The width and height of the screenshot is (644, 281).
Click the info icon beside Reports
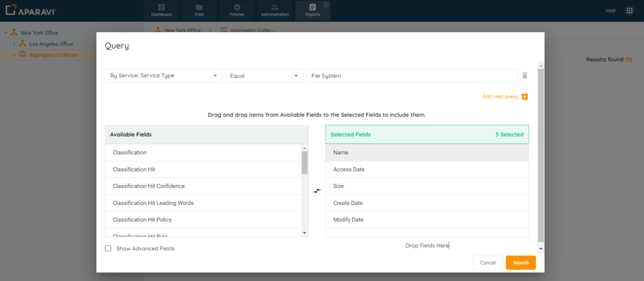tap(326, 5)
